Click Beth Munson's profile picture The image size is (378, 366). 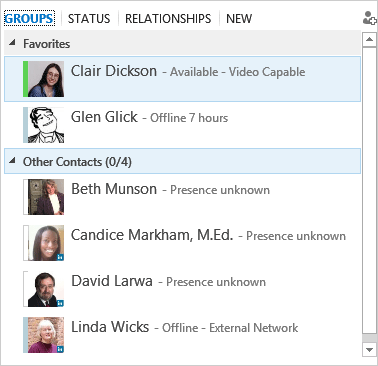pos(46,197)
